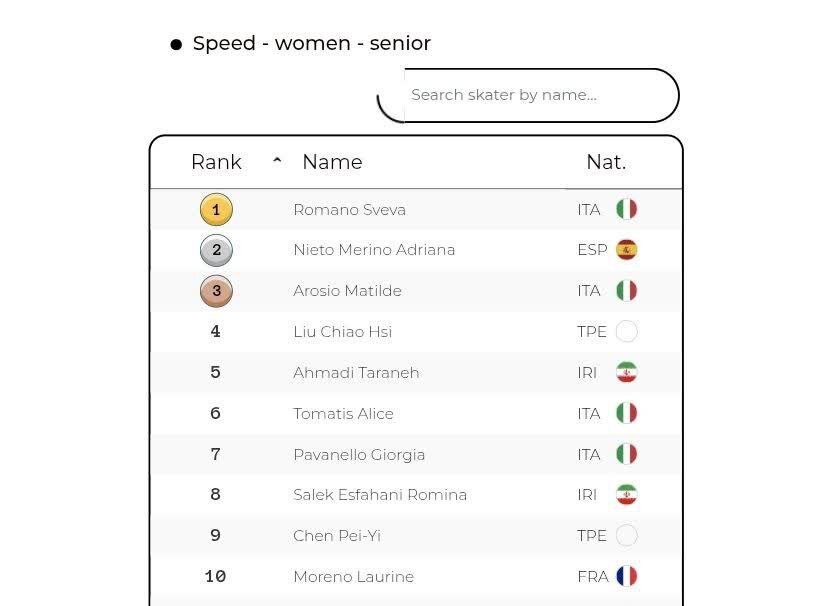827x606 pixels.
Task: Click the TPE flag circle for Liu Chiao Hsi
Action: (627, 332)
